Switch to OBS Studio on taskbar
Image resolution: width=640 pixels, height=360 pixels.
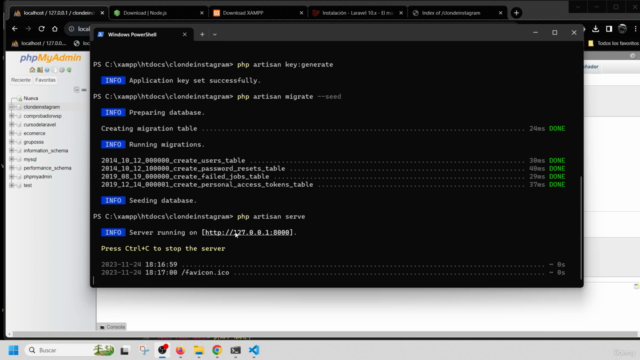[162, 350]
